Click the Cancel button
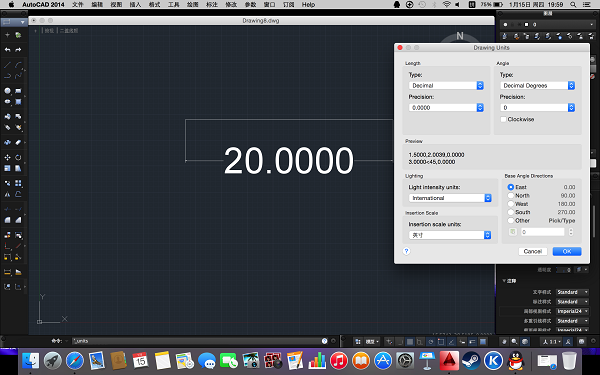Screen dimensions: 600x375 [533, 251]
